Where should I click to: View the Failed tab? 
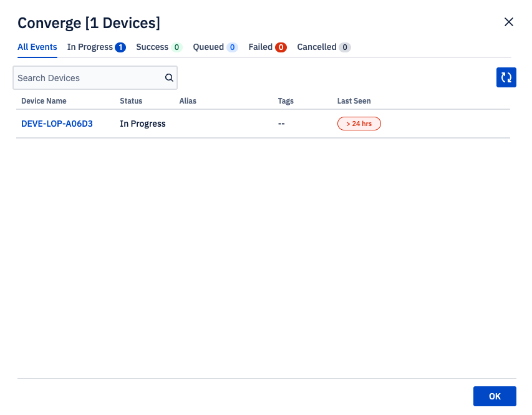267,47
